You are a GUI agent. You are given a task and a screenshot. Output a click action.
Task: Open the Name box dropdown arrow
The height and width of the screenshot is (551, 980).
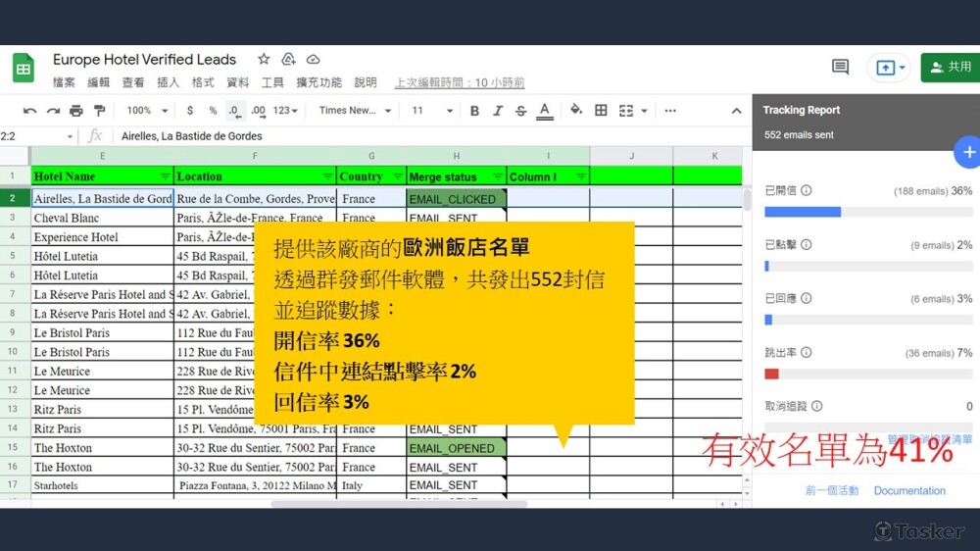70,136
